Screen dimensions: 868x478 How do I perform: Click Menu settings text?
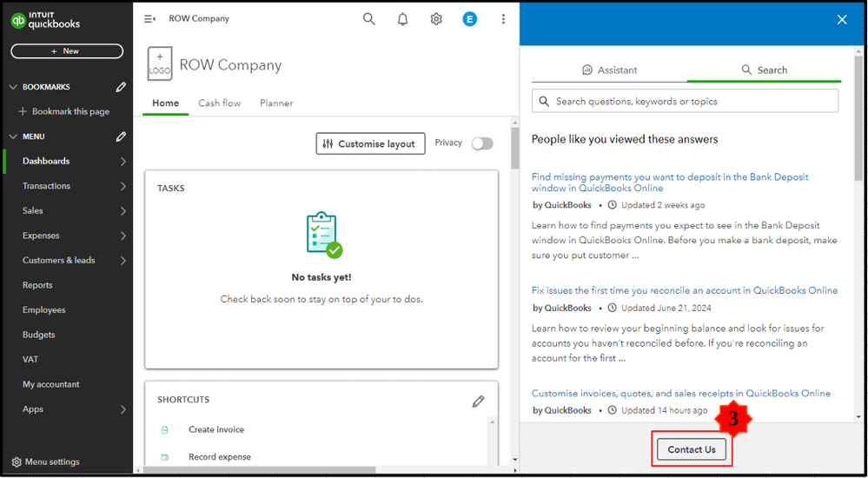(x=53, y=462)
